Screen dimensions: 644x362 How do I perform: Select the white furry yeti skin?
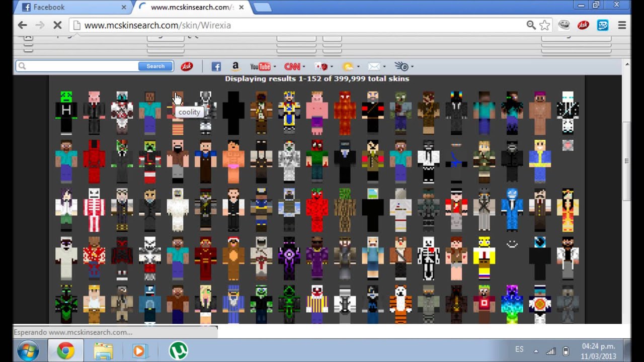(178, 210)
